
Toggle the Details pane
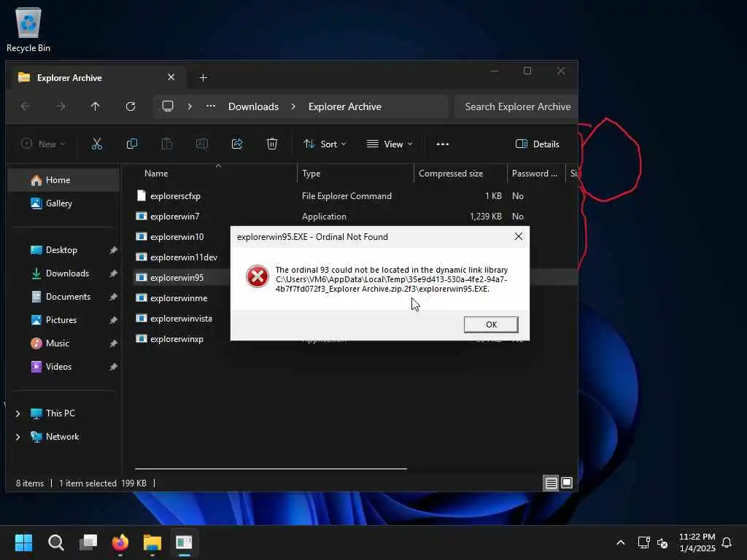(x=538, y=144)
